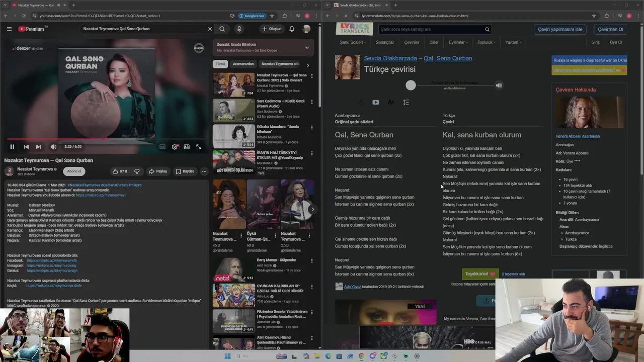Viewport: 644px width, 362px height.
Task: Open options for Barış Manço Gülpembe video
Action: (311, 261)
